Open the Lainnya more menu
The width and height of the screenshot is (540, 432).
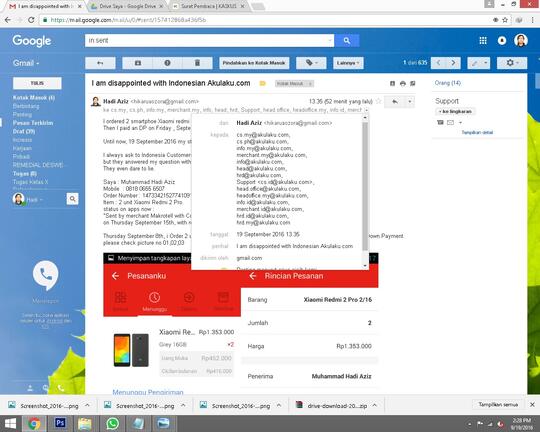tap(348, 63)
